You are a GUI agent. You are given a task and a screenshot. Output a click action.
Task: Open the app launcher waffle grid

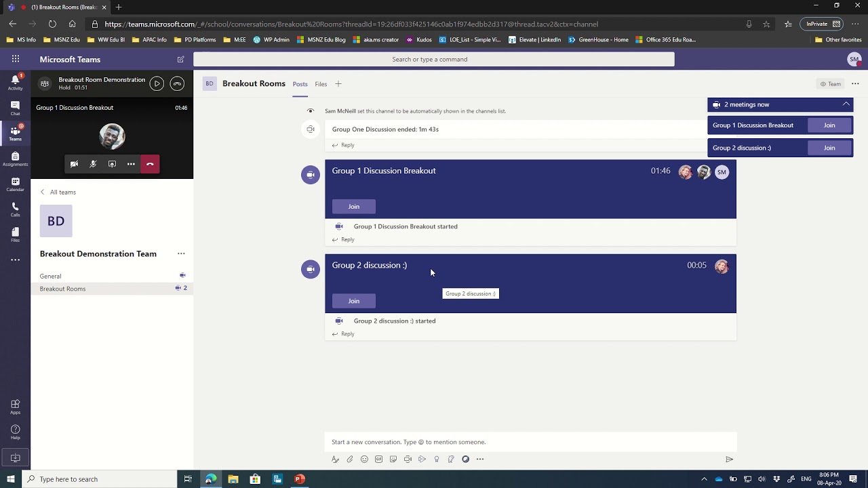(x=15, y=59)
